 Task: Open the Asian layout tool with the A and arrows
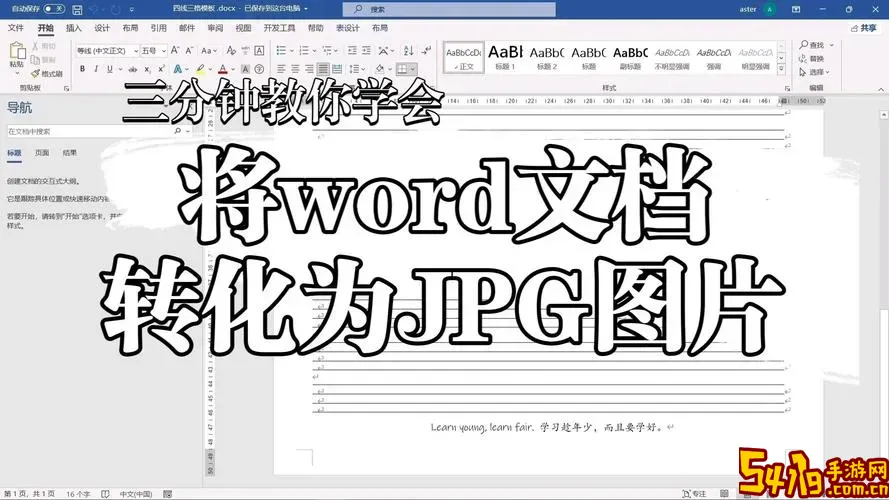click(x=384, y=50)
